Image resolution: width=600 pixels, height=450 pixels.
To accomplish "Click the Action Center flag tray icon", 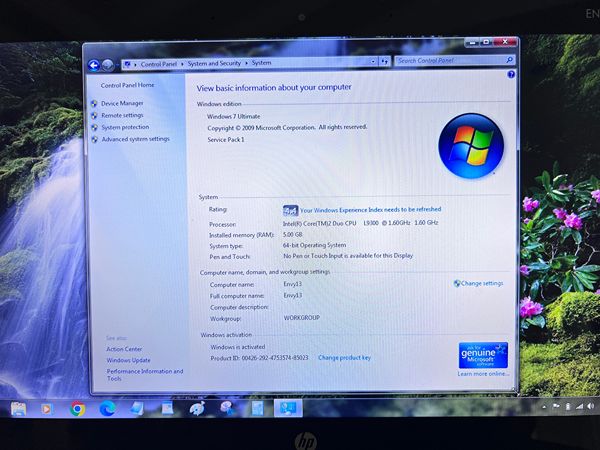I will pos(556,406).
